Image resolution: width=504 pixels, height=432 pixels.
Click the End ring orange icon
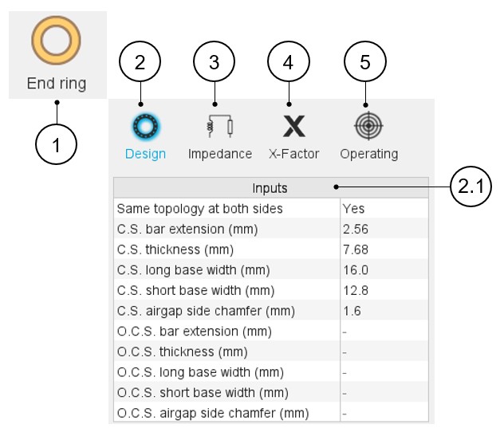[x=57, y=41]
